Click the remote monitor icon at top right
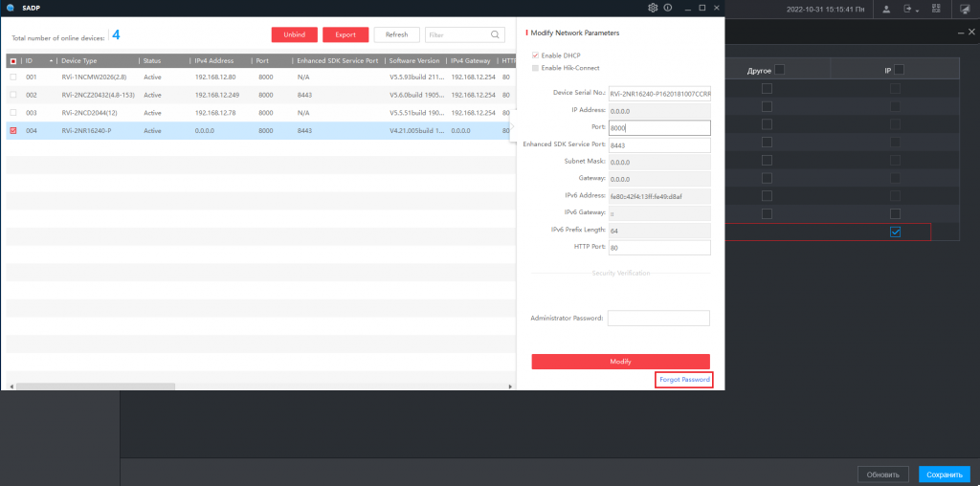Image resolution: width=980 pixels, height=486 pixels. click(964, 9)
